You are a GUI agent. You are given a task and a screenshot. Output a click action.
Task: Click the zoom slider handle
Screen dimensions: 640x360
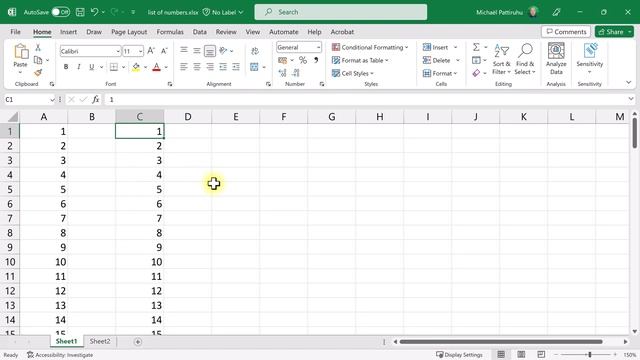point(590,354)
